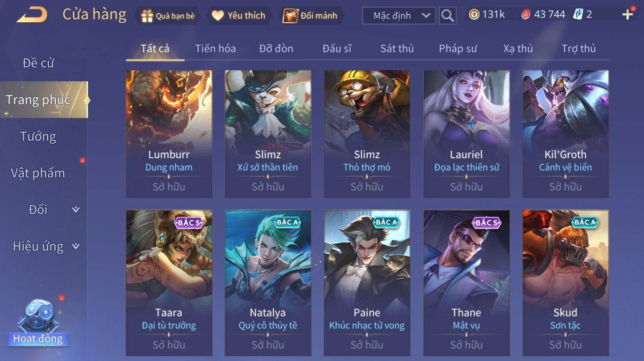Open Vật phẩm sidebar menu
644x361 pixels.
[38, 173]
